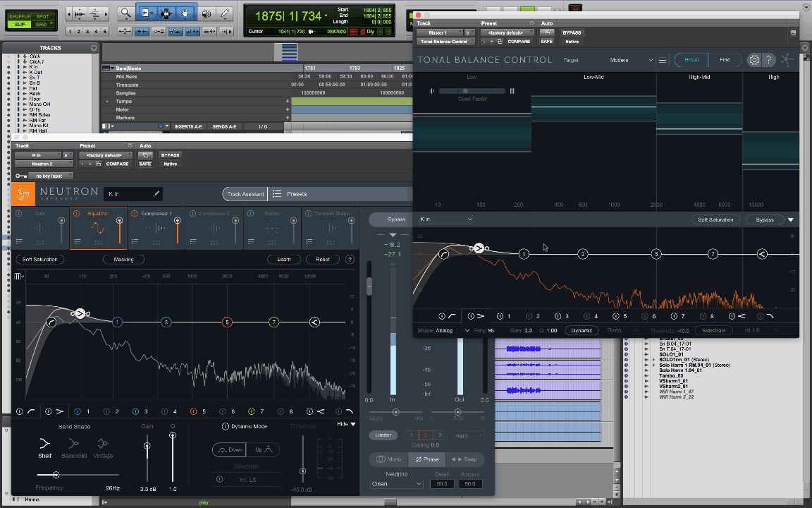Select the Up dynamic direction
The height and width of the screenshot is (508, 812).
point(263,450)
